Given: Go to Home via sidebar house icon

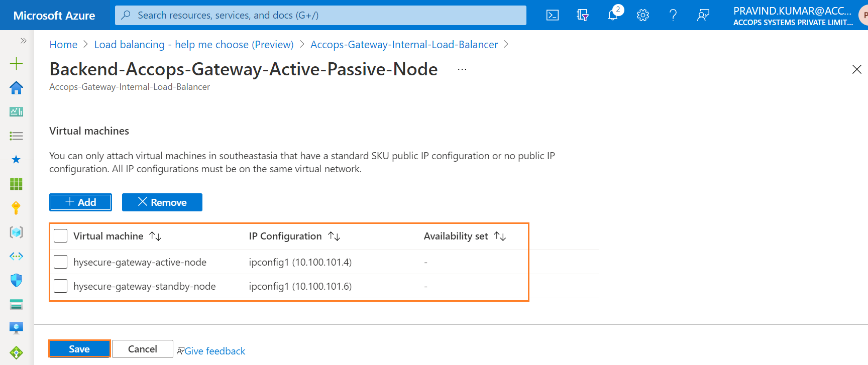Looking at the screenshot, I should pos(16,87).
